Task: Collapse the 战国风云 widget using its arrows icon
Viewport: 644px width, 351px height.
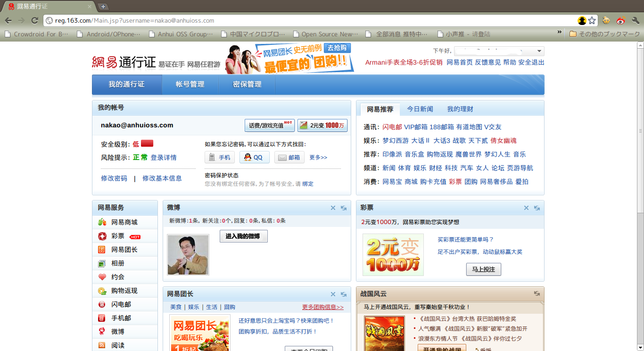Action: (537, 293)
